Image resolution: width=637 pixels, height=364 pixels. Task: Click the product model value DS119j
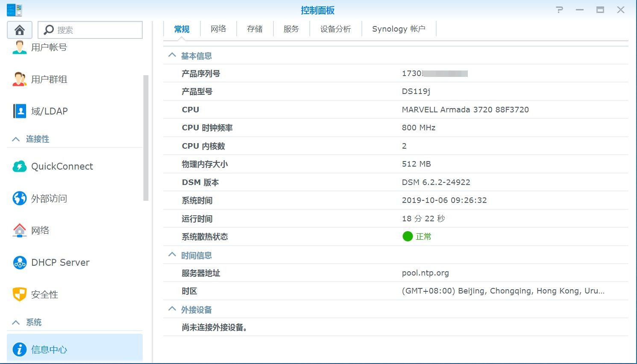pyautogui.click(x=416, y=91)
